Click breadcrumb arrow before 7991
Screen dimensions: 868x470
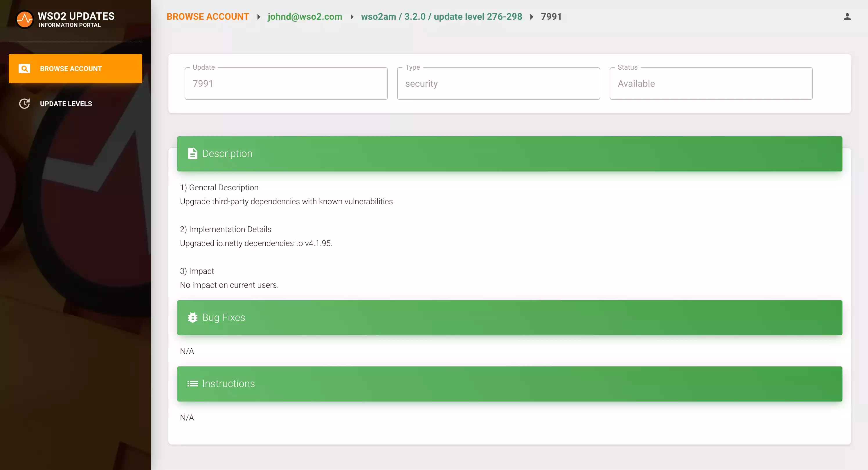pos(531,17)
